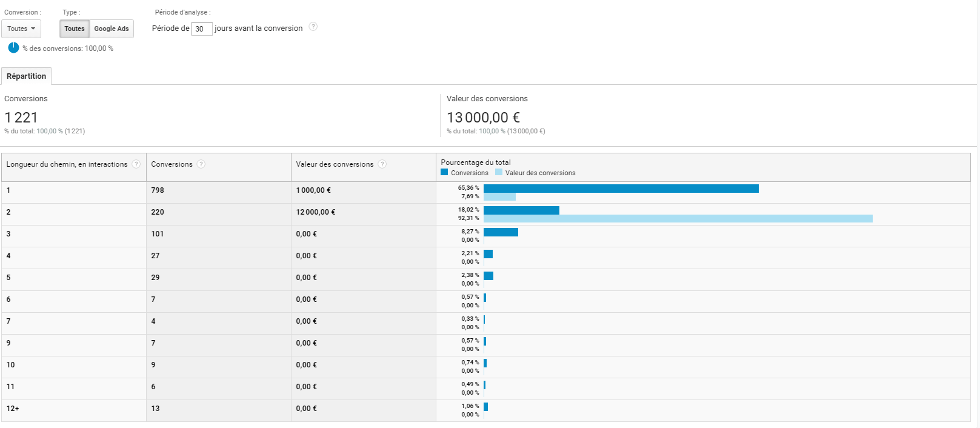Click the 65,36 % conversions bar in row 1

point(621,189)
